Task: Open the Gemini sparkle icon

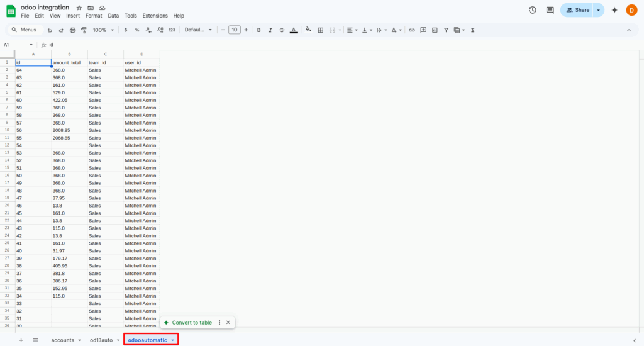Action: point(614,10)
